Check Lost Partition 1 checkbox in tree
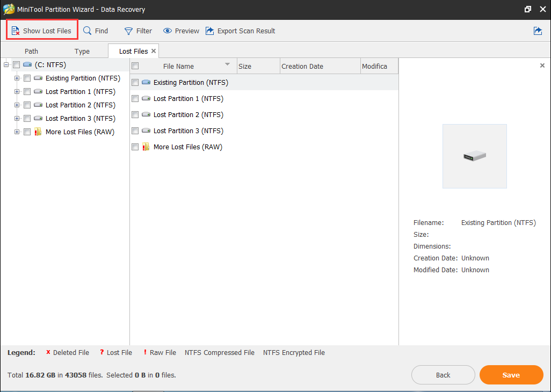551x392 pixels. pos(27,92)
